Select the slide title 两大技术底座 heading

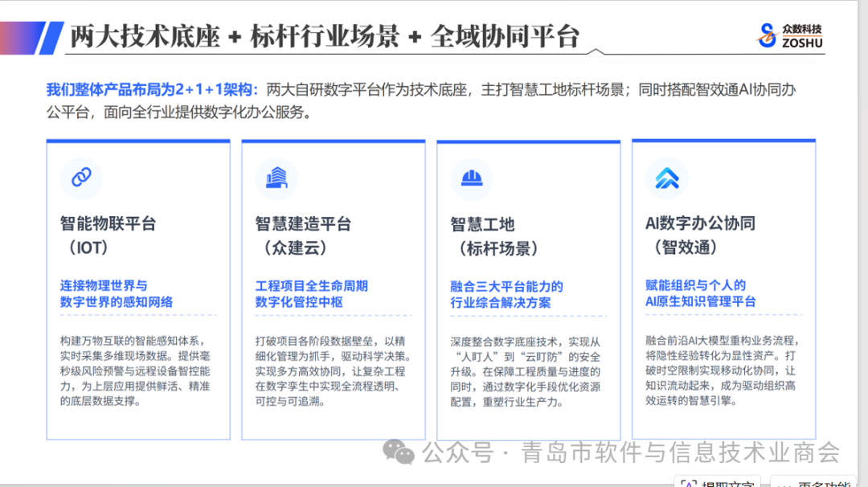click(x=325, y=36)
